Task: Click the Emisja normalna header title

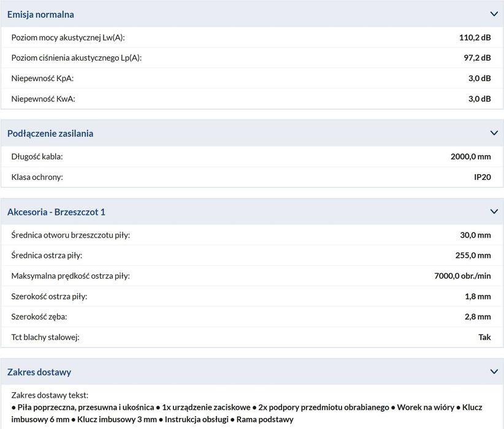Action: click(x=40, y=14)
